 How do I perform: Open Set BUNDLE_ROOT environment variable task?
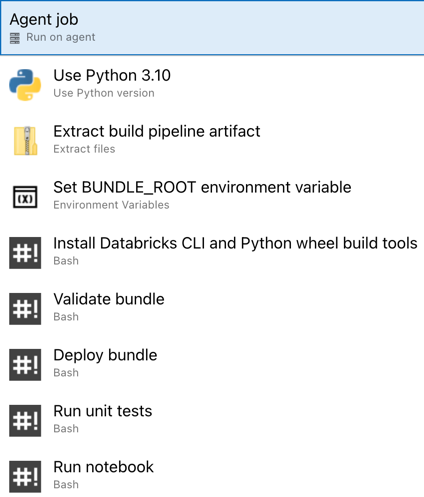[x=212, y=196]
